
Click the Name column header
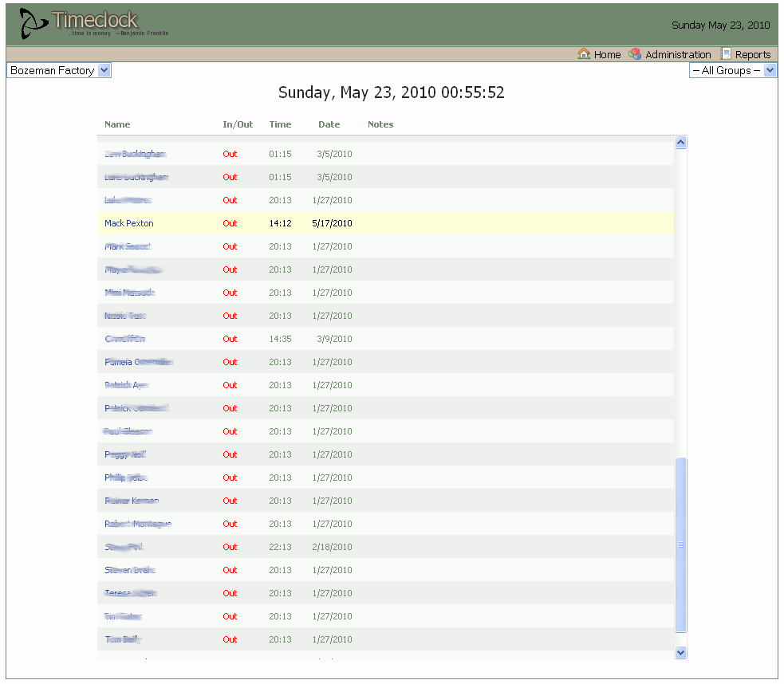(117, 124)
